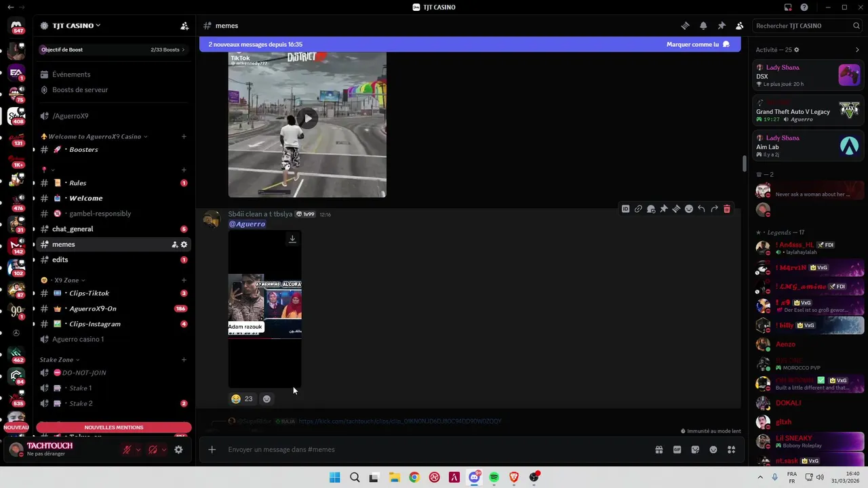Click the Rechercher TJT CASINO search field

click(808, 26)
